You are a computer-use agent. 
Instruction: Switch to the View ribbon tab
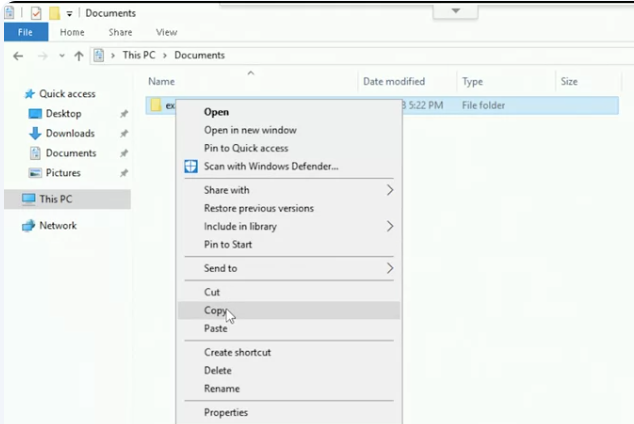(x=167, y=32)
